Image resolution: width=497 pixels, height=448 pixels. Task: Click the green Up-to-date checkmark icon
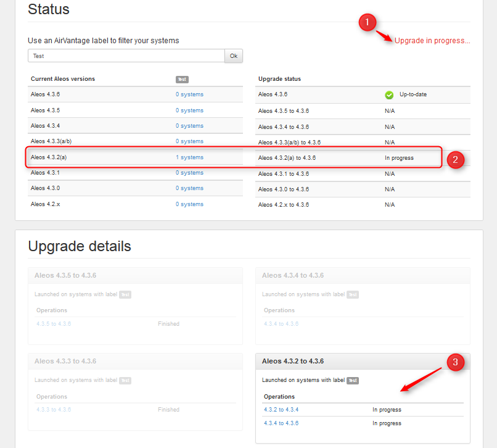[389, 95]
